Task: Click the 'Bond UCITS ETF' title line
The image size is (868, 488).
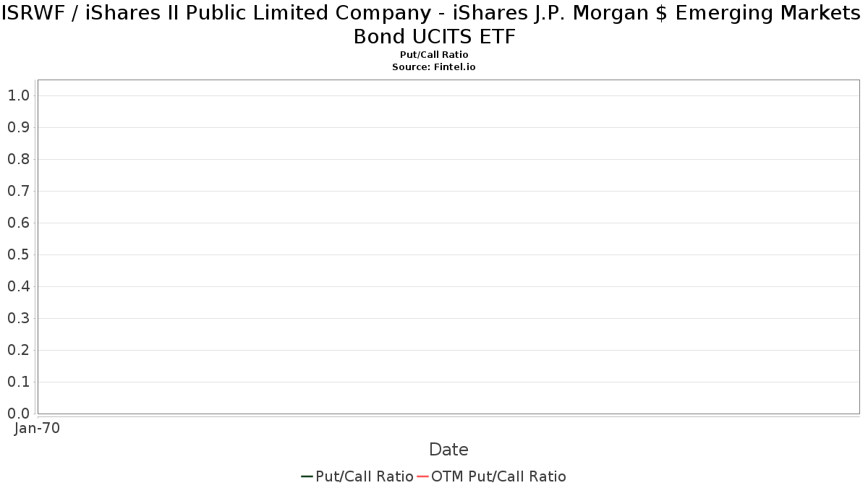Action: pos(434,37)
